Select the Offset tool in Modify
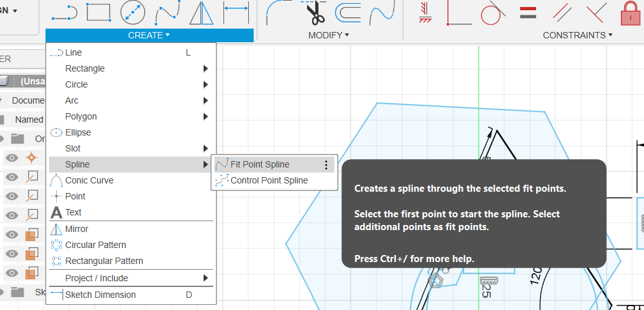 point(348,12)
